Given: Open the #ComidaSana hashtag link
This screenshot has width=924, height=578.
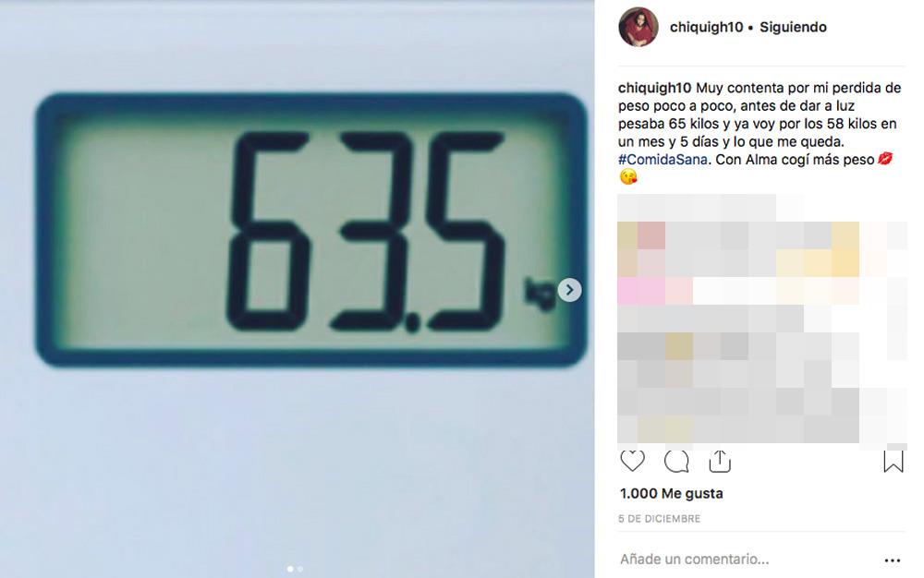Looking at the screenshot, I should (663, 160).
